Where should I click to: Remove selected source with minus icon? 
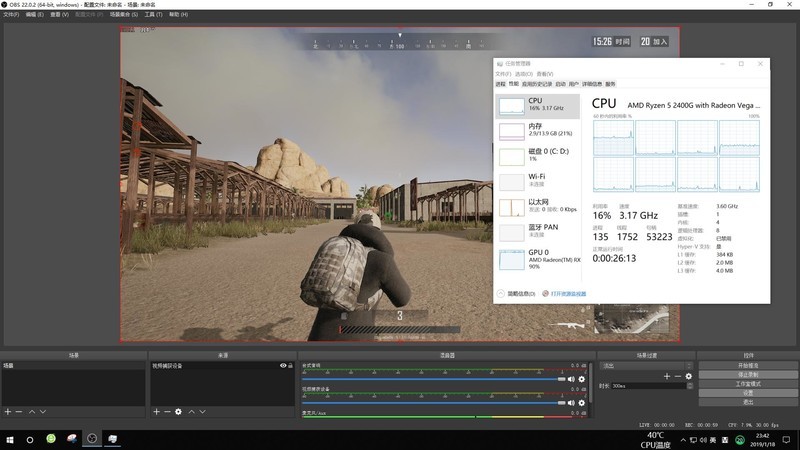coord(165,411)
